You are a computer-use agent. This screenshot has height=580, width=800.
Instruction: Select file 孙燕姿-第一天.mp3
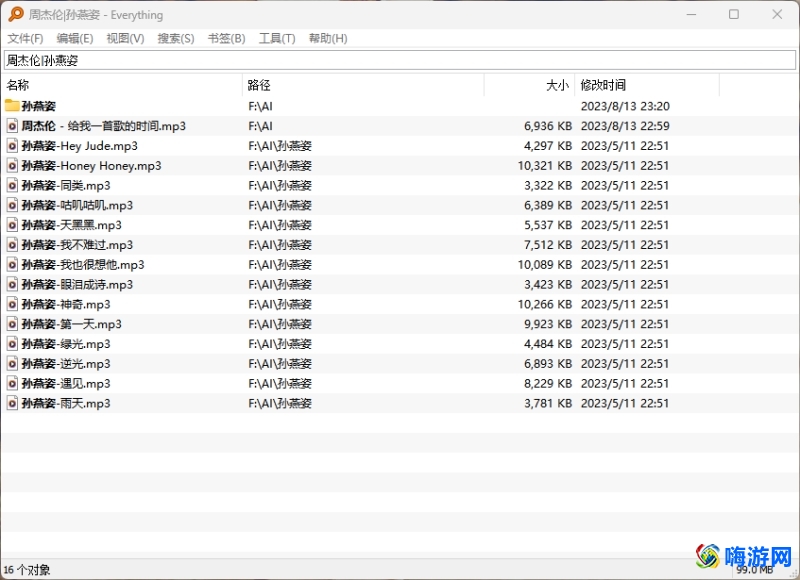(71, 324)
